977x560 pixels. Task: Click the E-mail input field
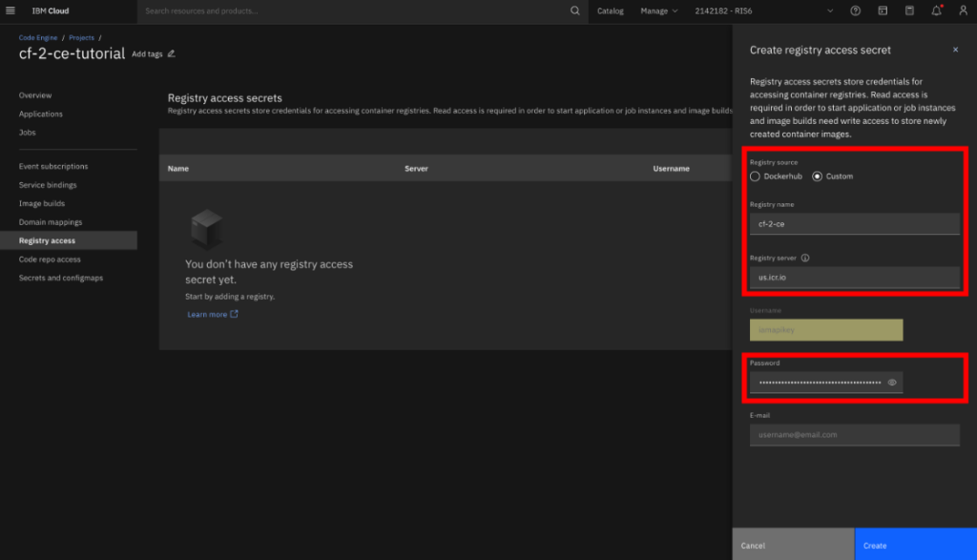[854, 435]
